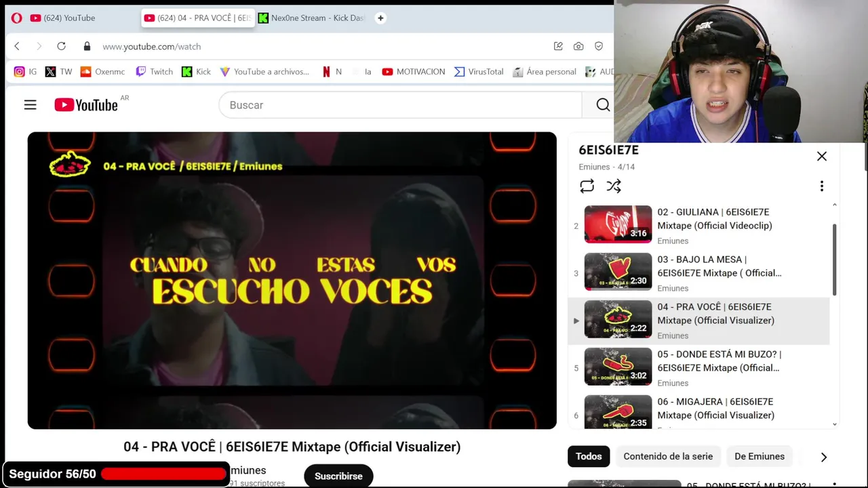Select the Todos filter chip

click(x=589, y=456)
